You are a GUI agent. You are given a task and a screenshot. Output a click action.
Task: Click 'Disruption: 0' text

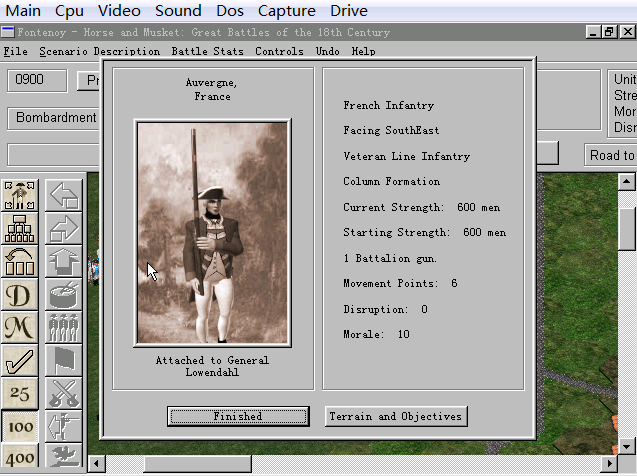(x=385, y=309)
